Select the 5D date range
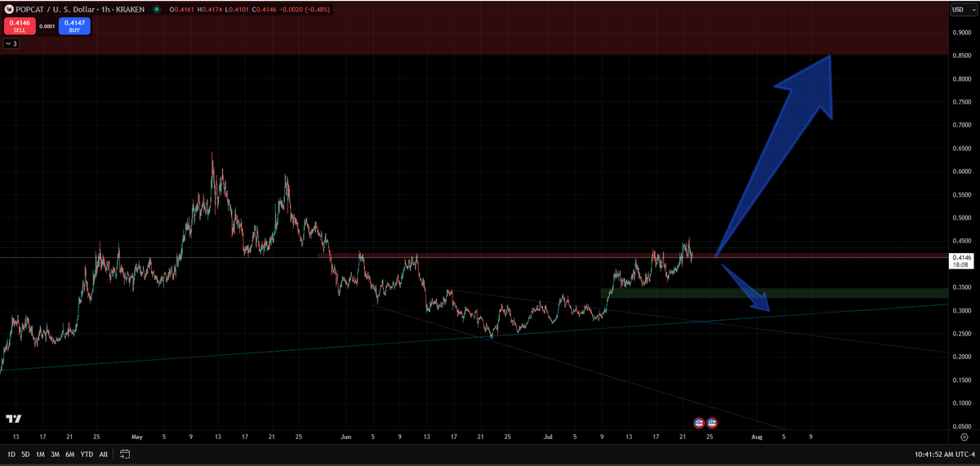 click(25, 453)
